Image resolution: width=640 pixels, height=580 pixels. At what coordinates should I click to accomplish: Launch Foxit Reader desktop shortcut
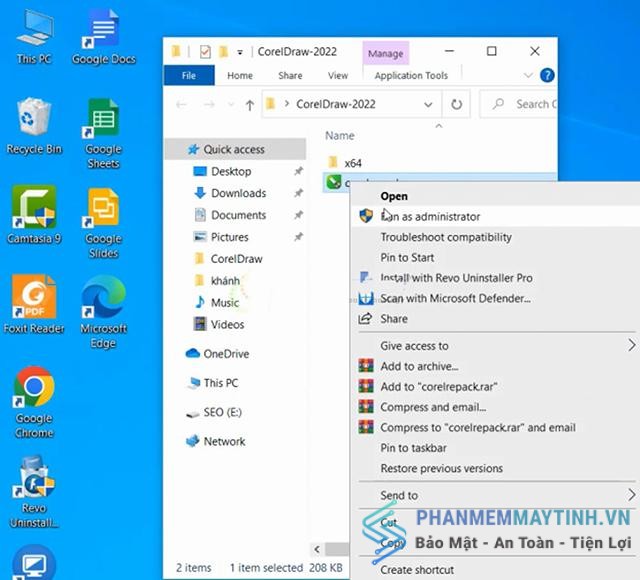tap(34, 304)
